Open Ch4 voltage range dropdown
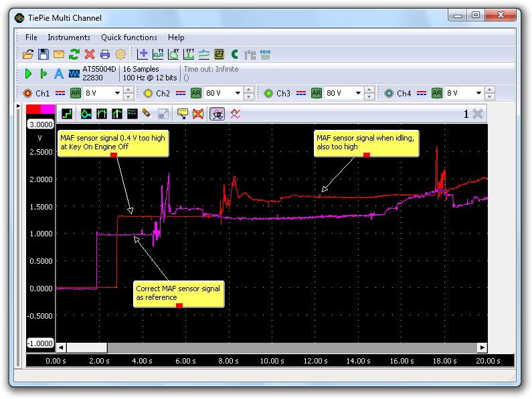Image resolution: width=532 pixels, height=399 pixels. [479, 94]
